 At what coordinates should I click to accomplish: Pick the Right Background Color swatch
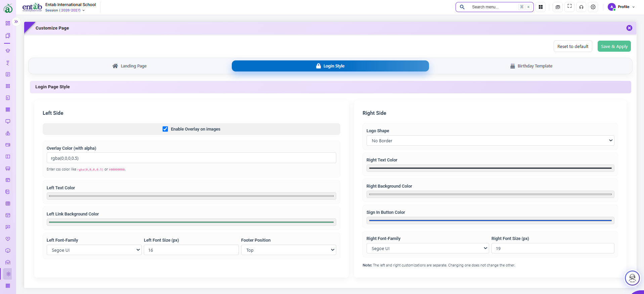(x=490, y=194)
